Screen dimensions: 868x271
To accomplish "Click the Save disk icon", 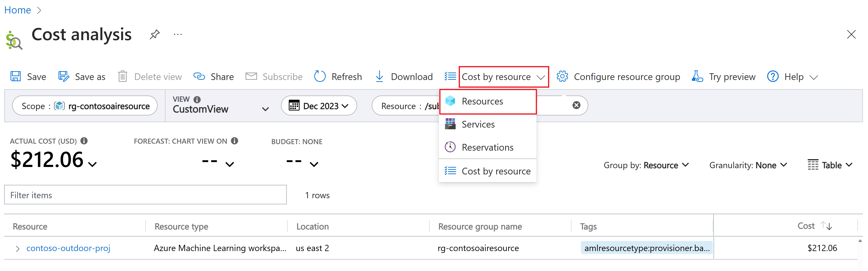I will tap(16, 76).
